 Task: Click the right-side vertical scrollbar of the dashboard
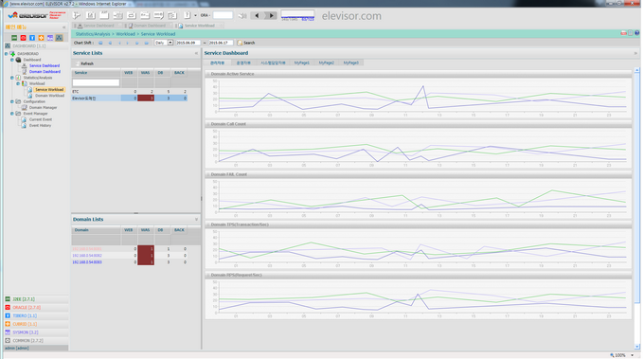(637, 188)
